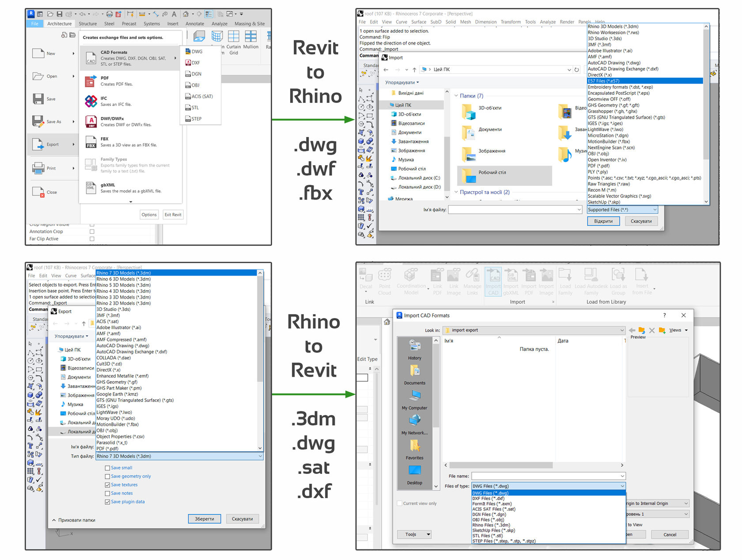Select E57 Files (*.e57) in type list
The width and height of the screenshot is (742, 560).
pyautogui.click(x=645, y=81)
